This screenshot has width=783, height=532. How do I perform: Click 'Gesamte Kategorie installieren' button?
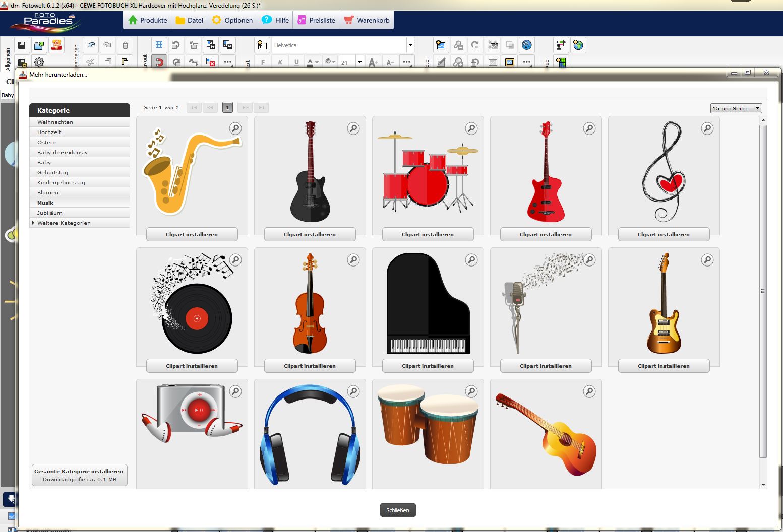click(79, 475)
